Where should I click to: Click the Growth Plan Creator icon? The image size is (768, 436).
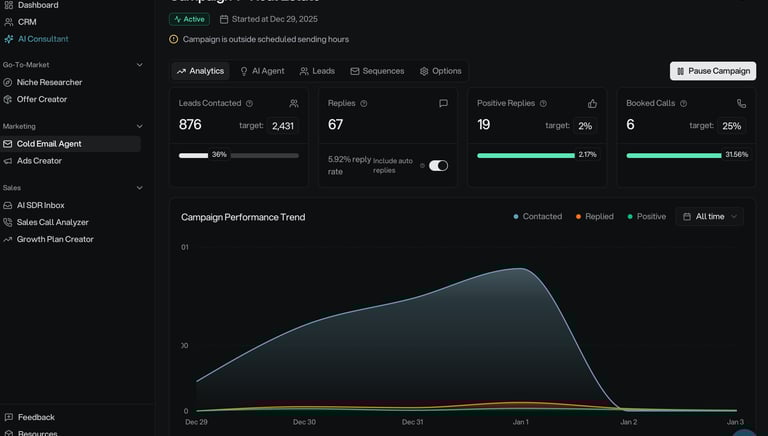click(x=9, y=239)
